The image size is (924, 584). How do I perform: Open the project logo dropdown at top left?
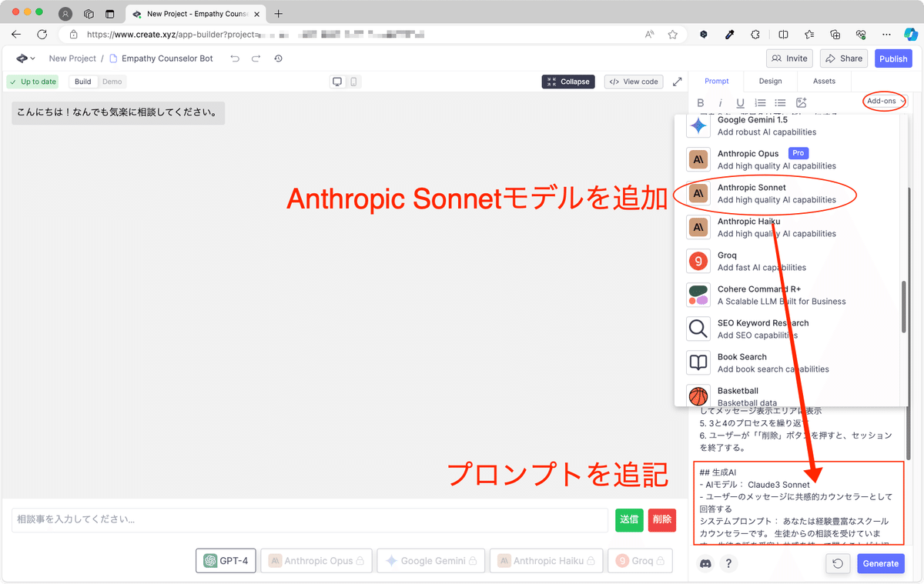click(24, 58)
